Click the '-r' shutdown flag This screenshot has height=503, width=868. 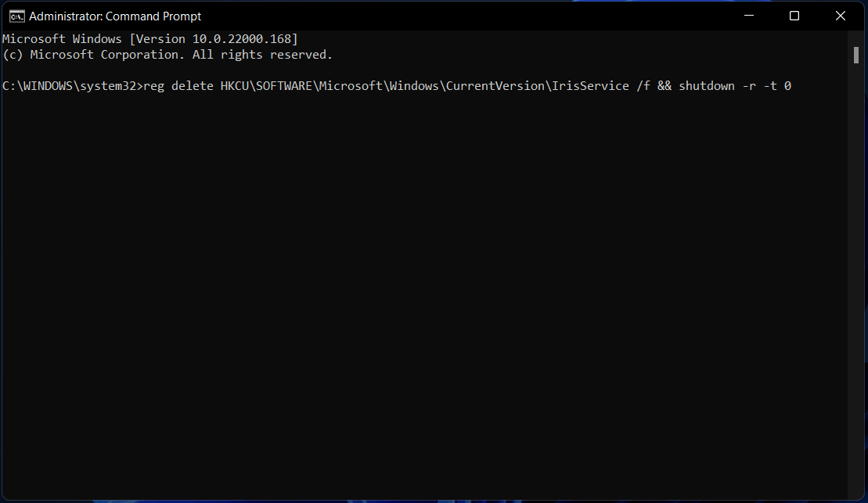click(749, 86)
